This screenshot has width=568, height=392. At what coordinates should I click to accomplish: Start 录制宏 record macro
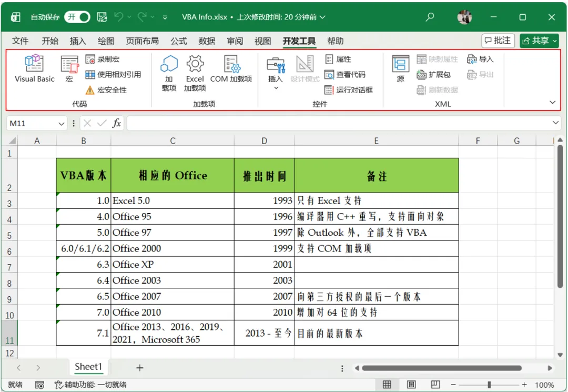pyautogui.click(x=103, y=59)
